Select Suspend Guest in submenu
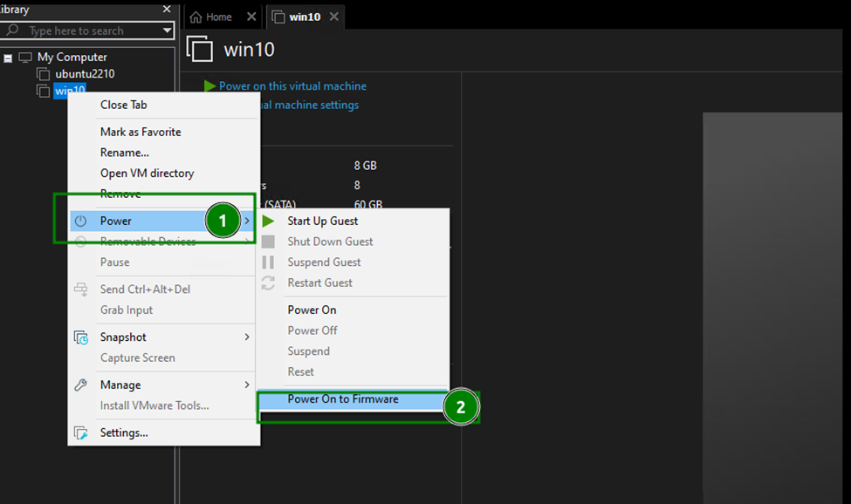851x504 pixels. click(324, 262)
